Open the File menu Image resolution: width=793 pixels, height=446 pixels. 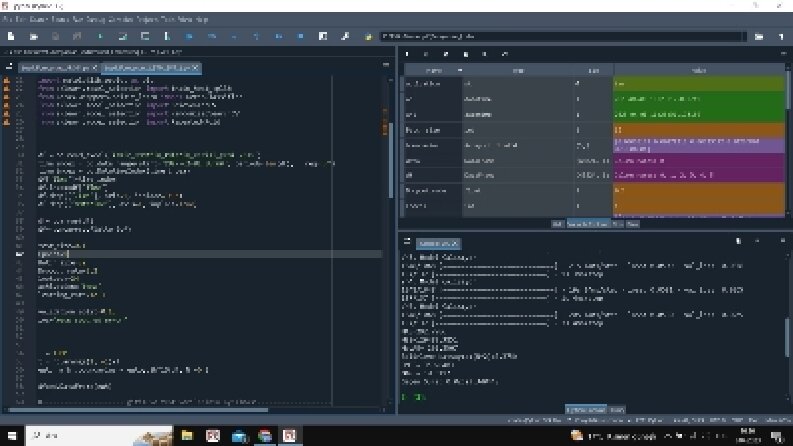(x=7, y=19)
